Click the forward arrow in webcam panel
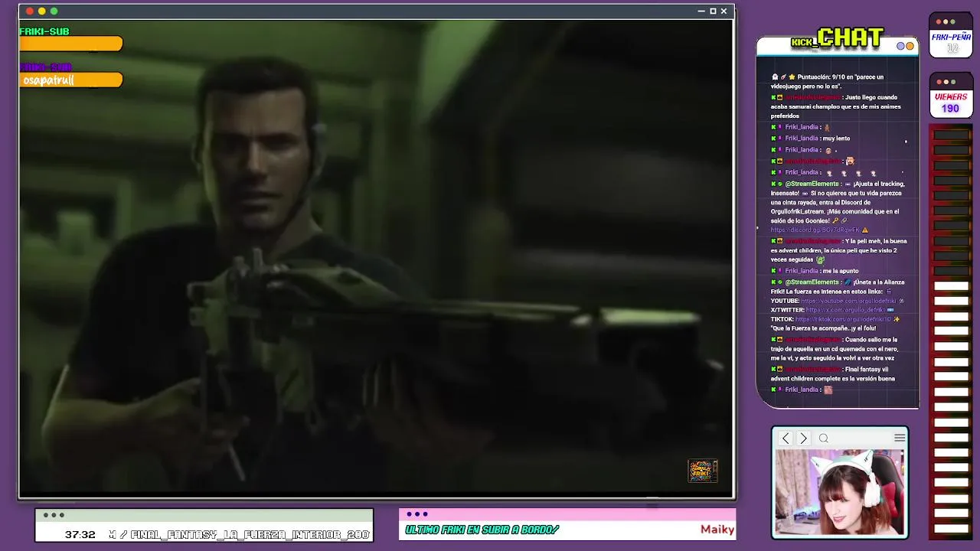Screen dimensions: 980x551 [x=803, y=438]
